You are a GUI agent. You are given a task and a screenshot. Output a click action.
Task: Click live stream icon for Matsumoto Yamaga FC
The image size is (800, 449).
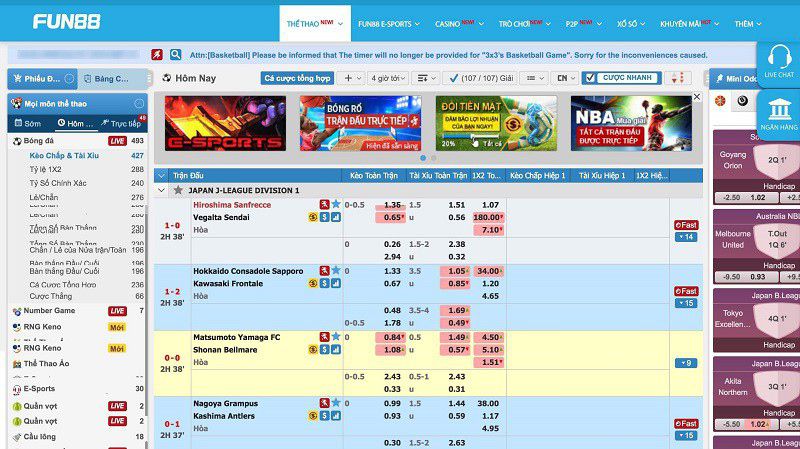[324, 337]
